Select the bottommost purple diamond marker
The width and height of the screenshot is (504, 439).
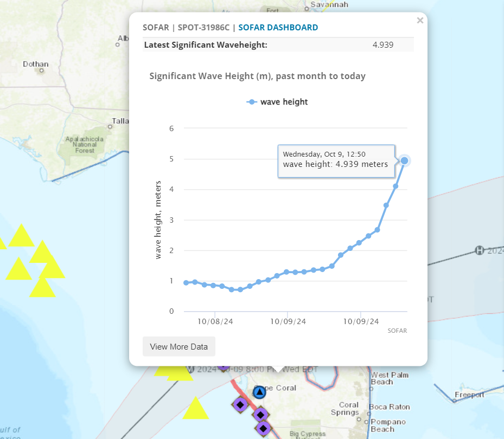(x=263, y=428)
